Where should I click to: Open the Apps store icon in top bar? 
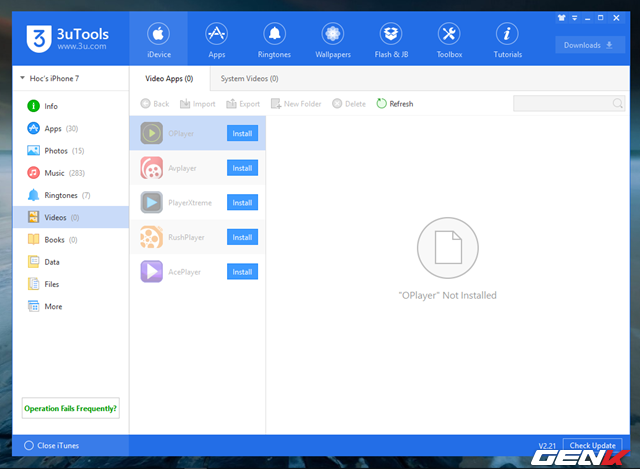[216, 39]
